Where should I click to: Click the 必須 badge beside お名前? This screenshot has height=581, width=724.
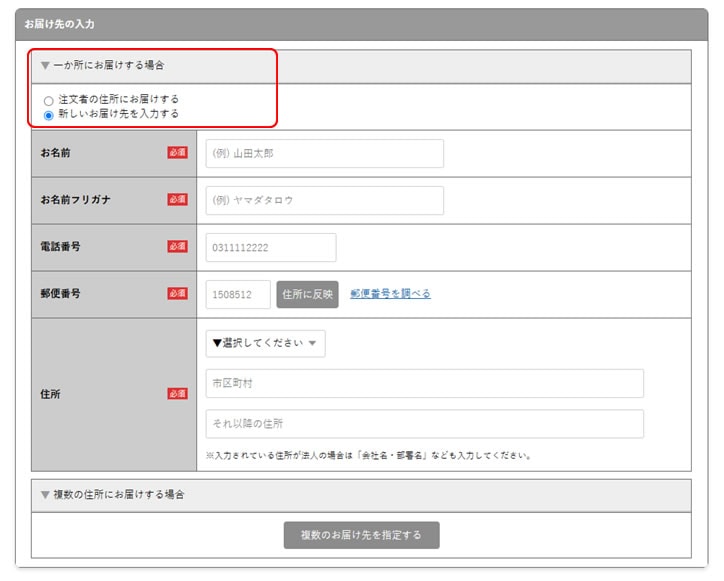[177, 153]
